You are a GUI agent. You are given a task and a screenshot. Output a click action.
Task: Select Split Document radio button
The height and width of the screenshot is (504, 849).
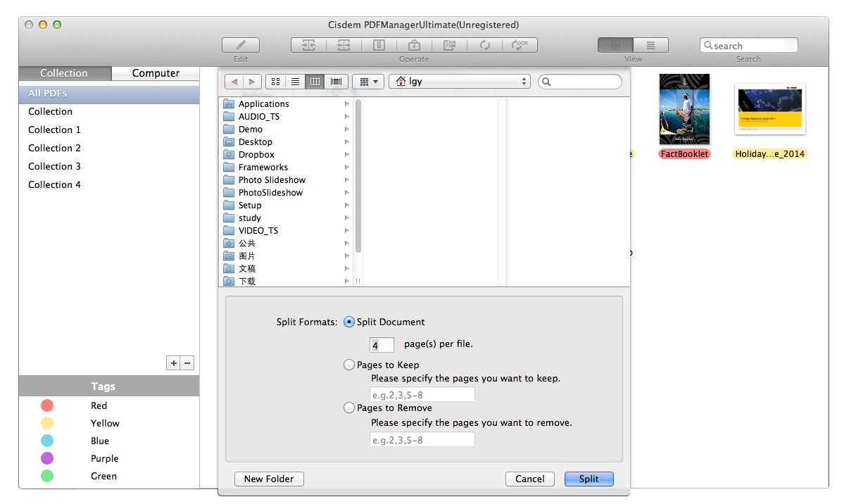349,322
